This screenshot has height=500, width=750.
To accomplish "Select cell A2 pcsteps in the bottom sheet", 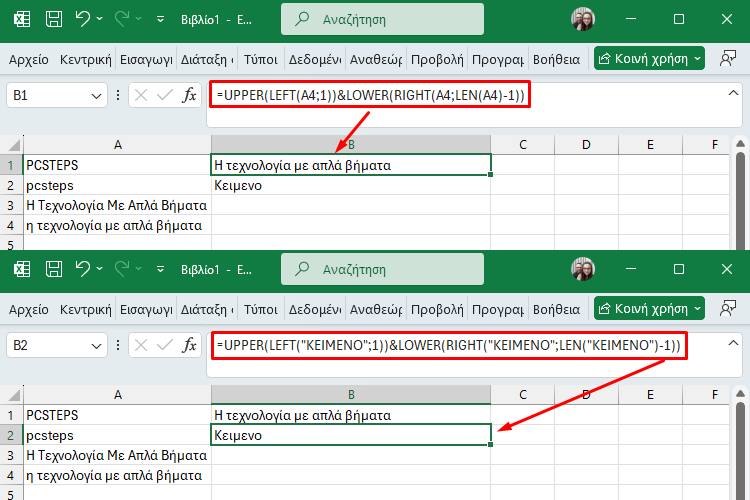I will tap(118, 435).
